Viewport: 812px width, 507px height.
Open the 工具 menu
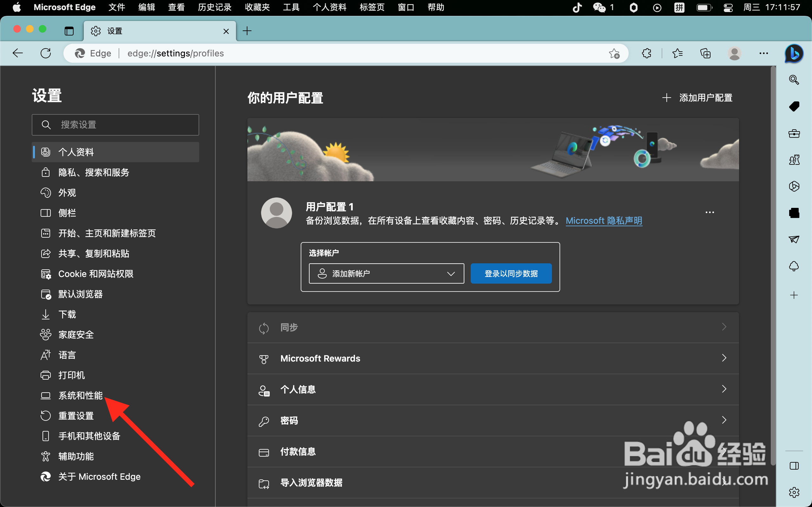coord(291,7)
